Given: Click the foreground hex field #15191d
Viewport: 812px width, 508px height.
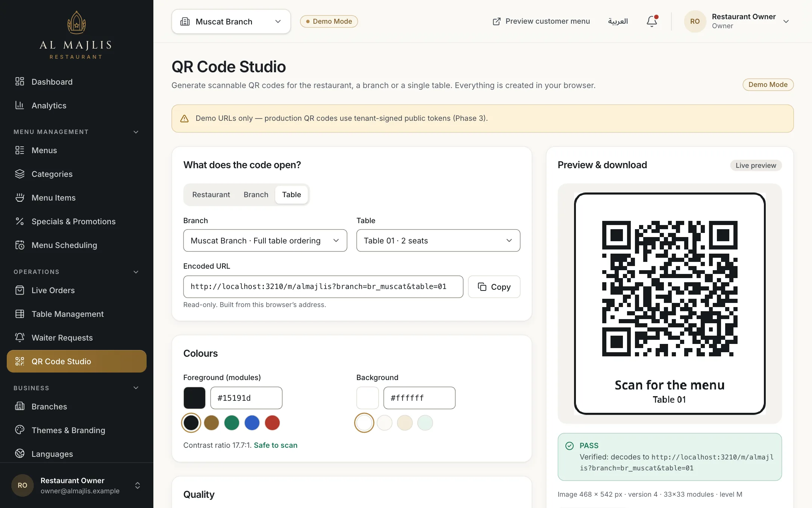Looking at the screenshot, I should click(246, 398).
